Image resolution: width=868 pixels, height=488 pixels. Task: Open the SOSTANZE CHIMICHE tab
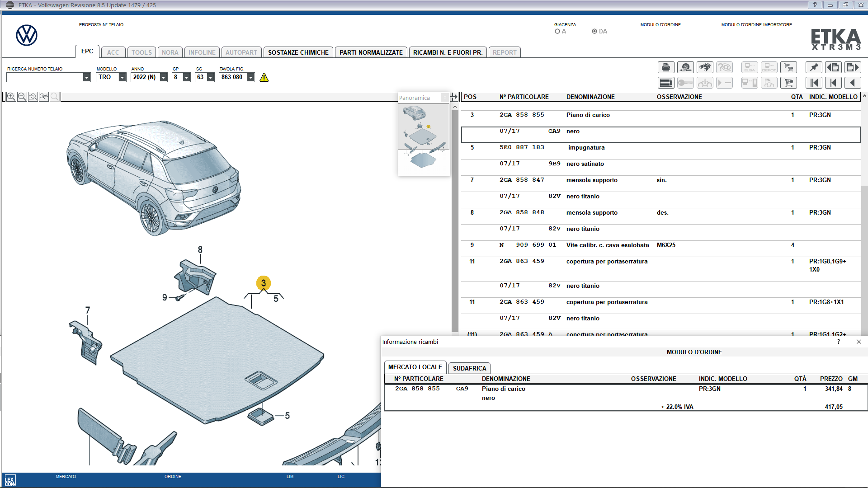click(298, 52)
